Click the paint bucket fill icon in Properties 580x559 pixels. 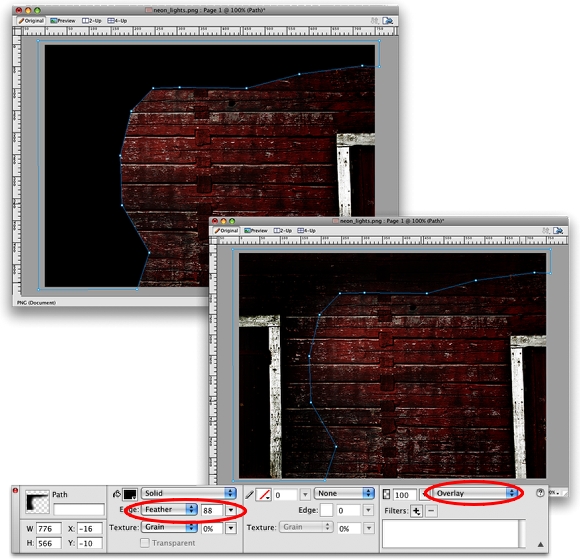click(x=117, y=494)
